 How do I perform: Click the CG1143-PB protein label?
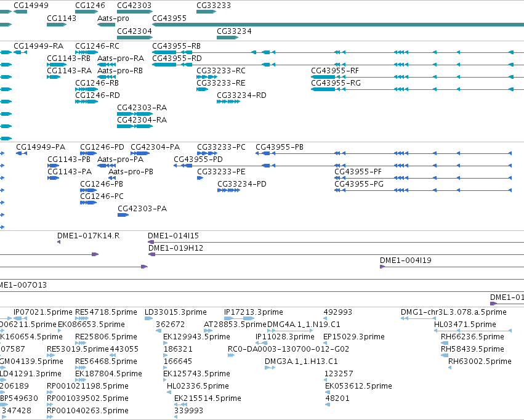click(x=69, y=160)
